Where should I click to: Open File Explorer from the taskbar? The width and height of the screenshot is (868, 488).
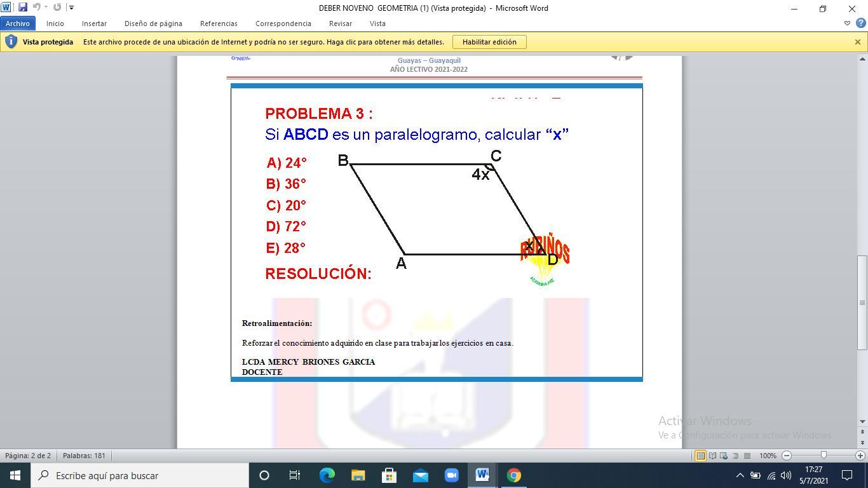358,475
